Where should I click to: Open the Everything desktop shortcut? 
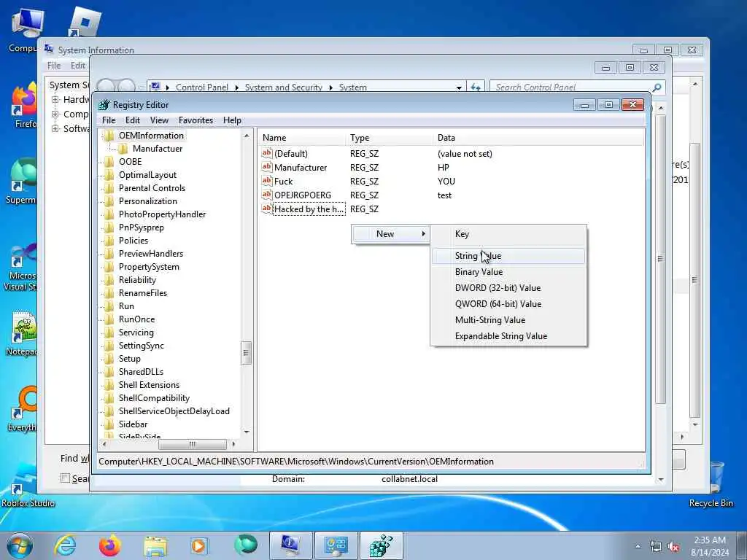click(x=25, y=402)
